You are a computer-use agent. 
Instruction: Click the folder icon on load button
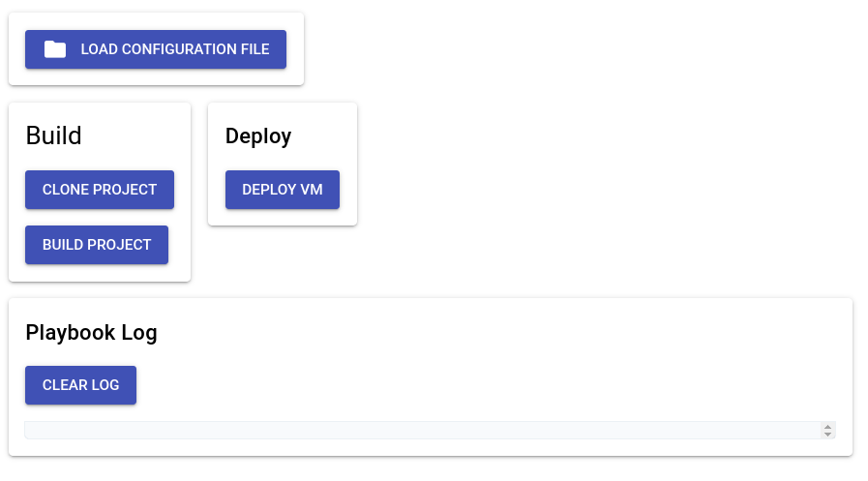click(x=55, y=49)
